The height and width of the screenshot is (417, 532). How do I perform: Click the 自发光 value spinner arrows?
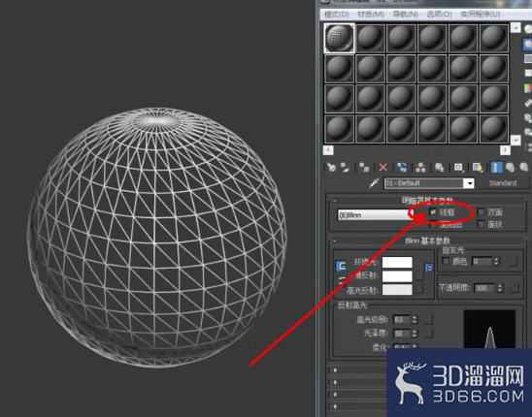496,262
